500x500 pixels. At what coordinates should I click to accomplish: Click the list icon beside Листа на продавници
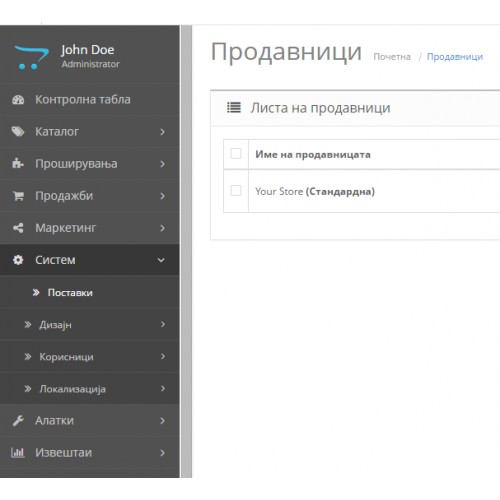pos(234,108)
